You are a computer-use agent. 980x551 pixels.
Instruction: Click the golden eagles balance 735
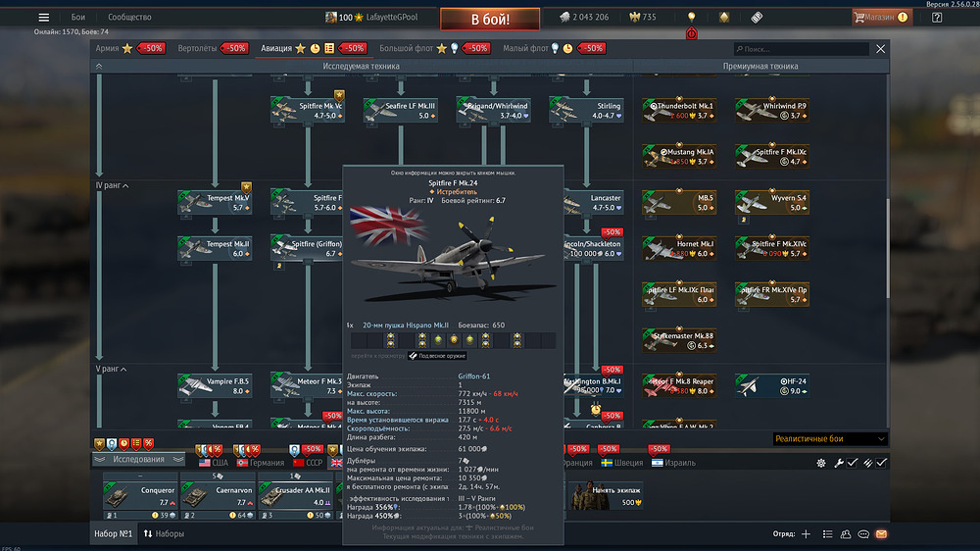(x=643, y=18)
